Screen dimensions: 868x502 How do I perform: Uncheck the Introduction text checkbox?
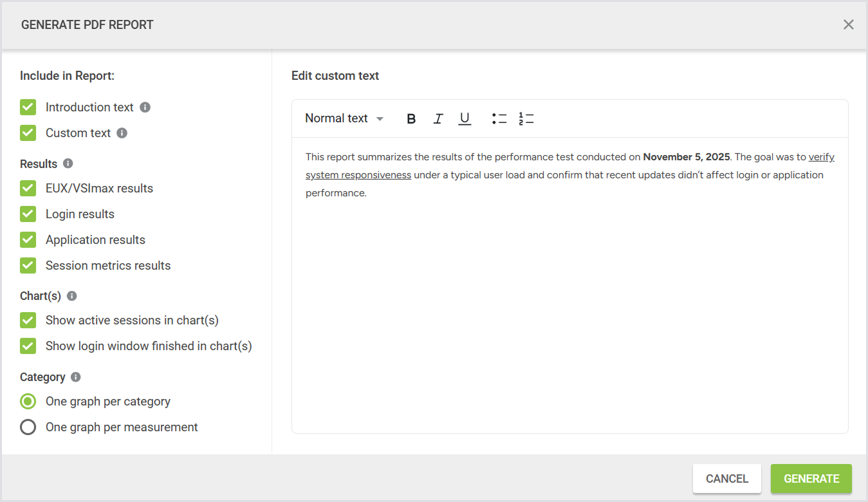pos(28,107)
